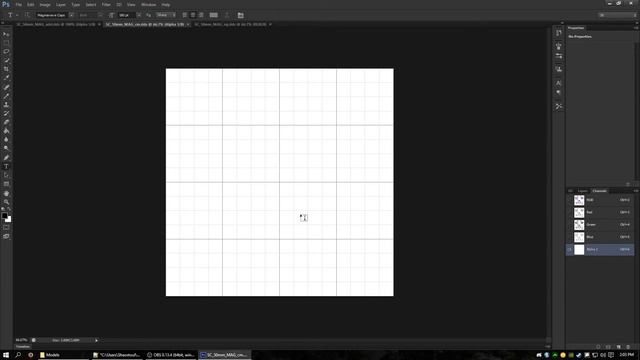Open the Character panel from collapsed dock
This screenshot has height=360, width=640.
pos(559,83)
